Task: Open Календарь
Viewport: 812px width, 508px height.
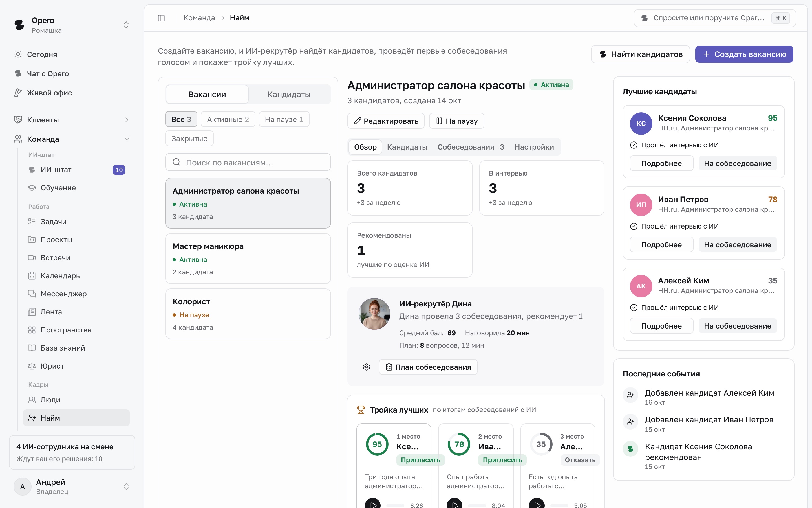Action: click(x=76, y=276)
